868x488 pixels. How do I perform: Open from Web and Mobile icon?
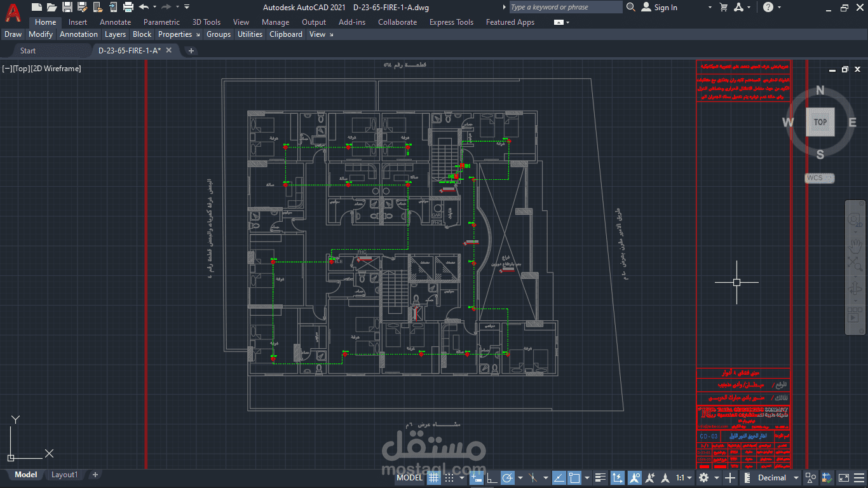[97, 7]
